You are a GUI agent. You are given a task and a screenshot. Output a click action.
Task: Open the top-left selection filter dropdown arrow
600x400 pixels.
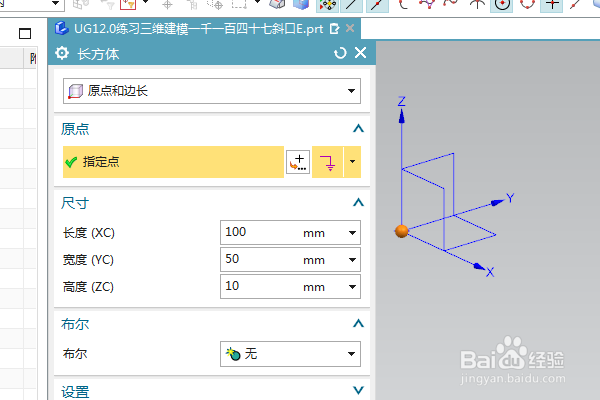(56, 3)
